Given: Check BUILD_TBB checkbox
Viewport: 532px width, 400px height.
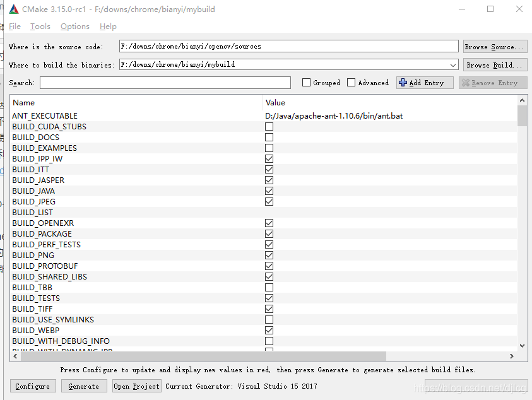Looking at the screenshot, I should coord(269,287).
